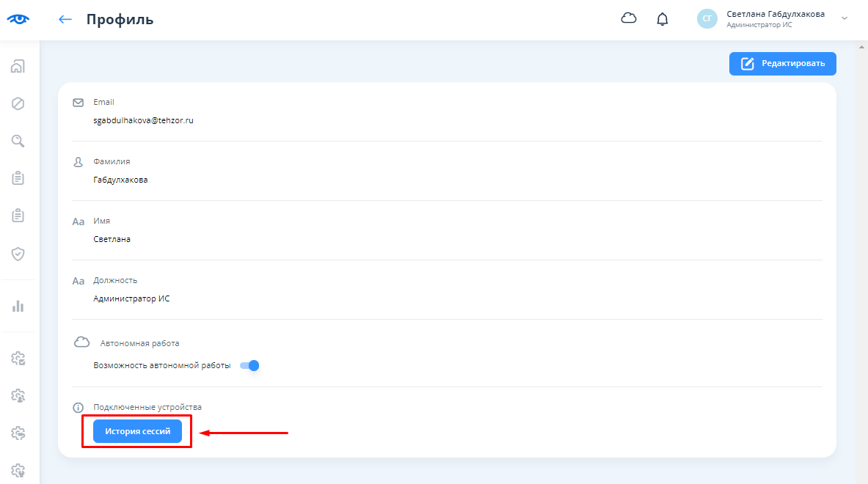Click the email address sgabdulhakova@tehzor.ru
This screenshot has width=868, height=484.
click(x=143, y=120)
